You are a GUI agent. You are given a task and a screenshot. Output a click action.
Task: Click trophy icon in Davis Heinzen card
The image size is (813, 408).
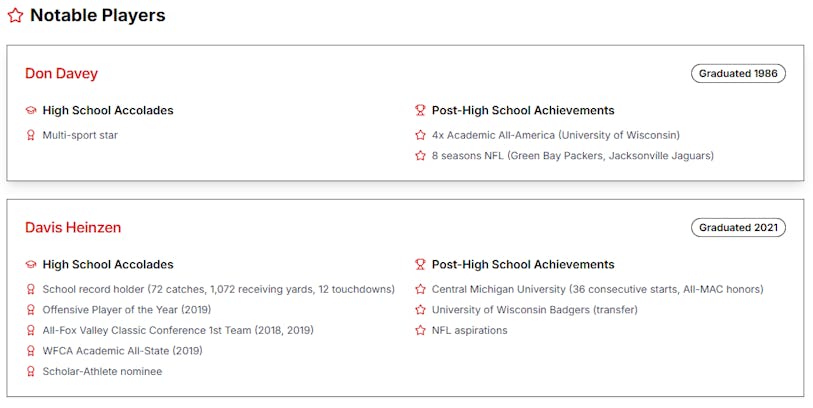(x=420, y=265)
